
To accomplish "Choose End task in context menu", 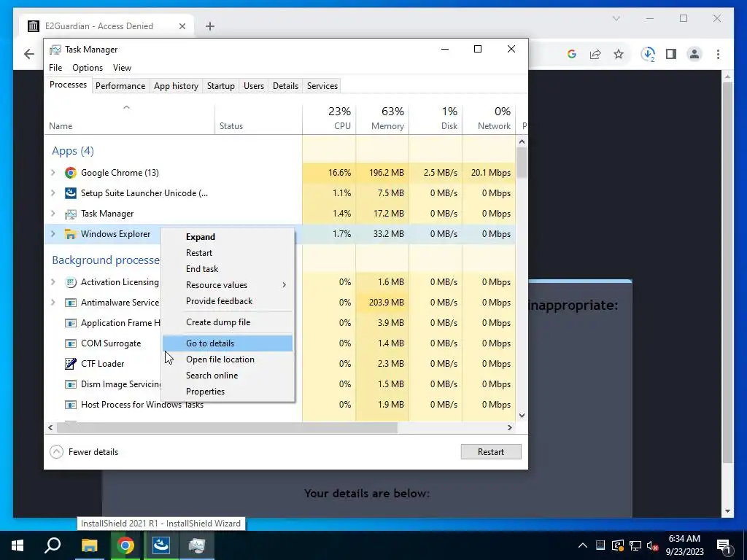I will (x=228, y=269).
